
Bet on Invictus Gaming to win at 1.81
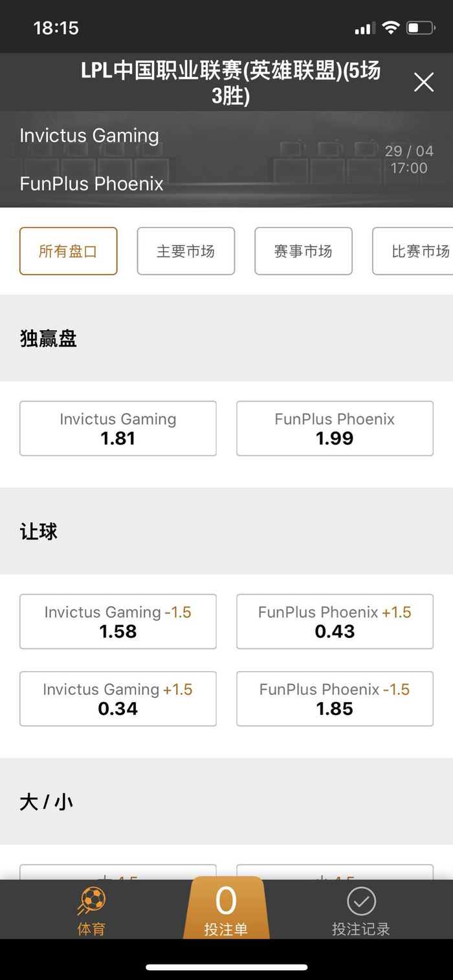(118, 429)
